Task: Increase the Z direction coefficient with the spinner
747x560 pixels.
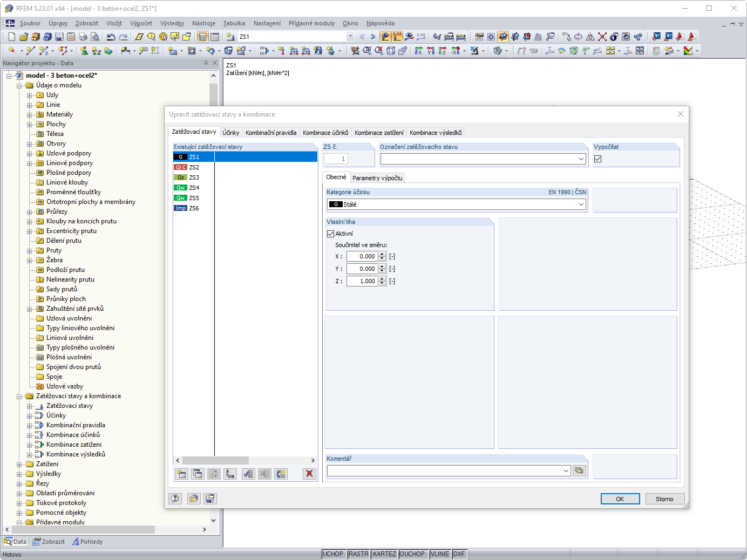Action: point(382,279)
